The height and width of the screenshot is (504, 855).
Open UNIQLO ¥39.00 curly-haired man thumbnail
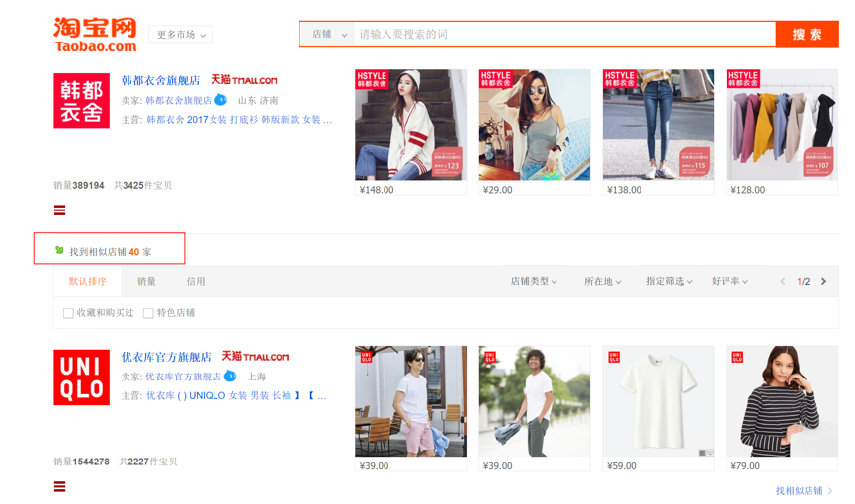click(535, 401)
